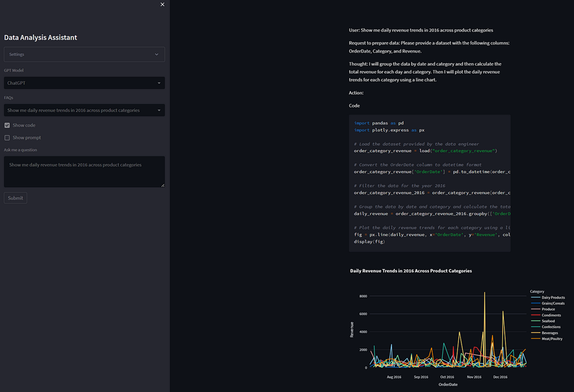Viewport: 574px width, 392px height.
Task: Toggle Produce series in the legend
Action: pyautogui.click(x=543, y=309)
